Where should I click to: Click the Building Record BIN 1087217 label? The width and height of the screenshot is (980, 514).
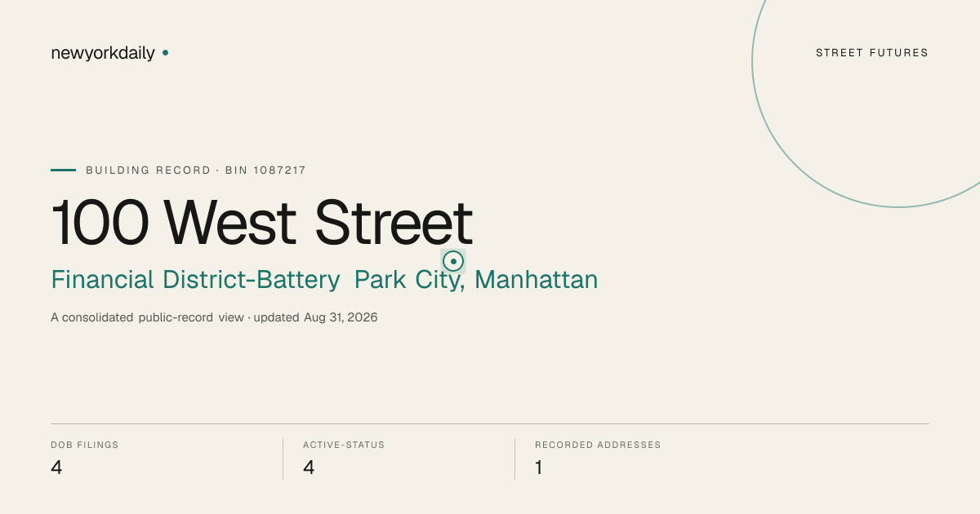coord(196,171)
